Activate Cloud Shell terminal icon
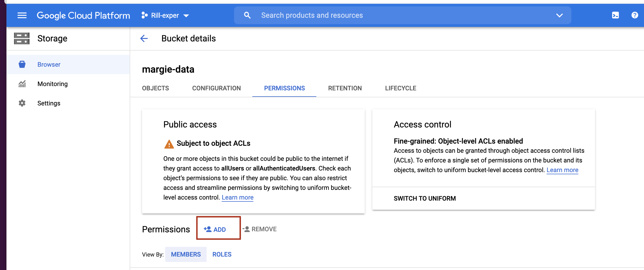This screenshot has height=270, width=644. (615, 15)
